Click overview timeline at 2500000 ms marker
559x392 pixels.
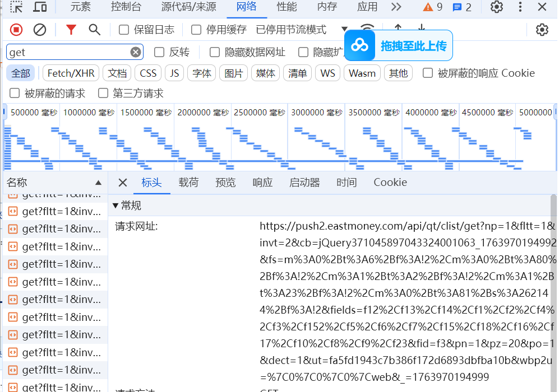[260, 113]
